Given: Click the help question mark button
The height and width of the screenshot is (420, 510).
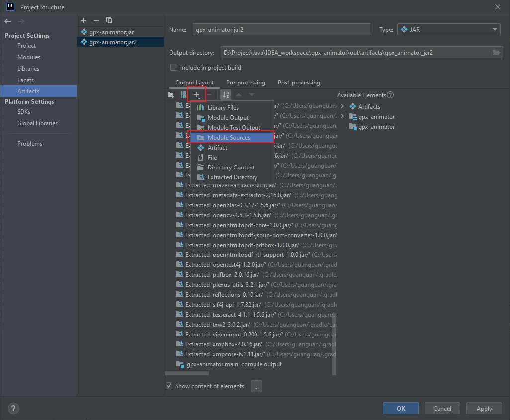Looking at the screenshot, I should pyautogui.click(x=13, y=408).
